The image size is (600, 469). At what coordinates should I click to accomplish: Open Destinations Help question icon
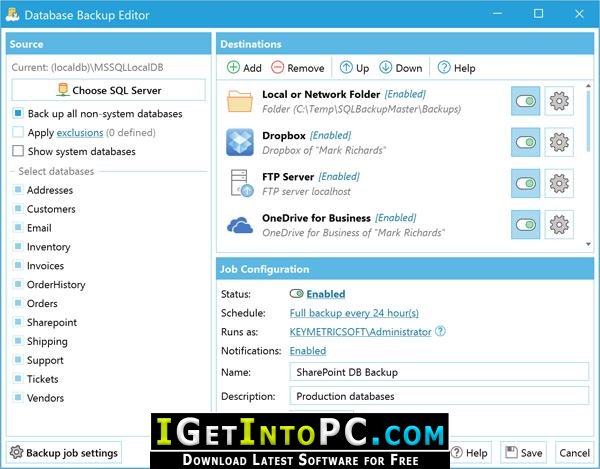coord(444,67)
